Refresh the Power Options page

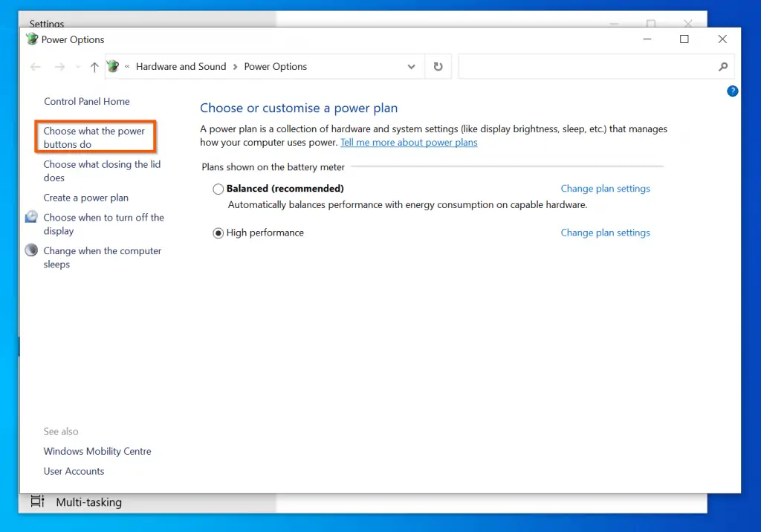[438, 67]
